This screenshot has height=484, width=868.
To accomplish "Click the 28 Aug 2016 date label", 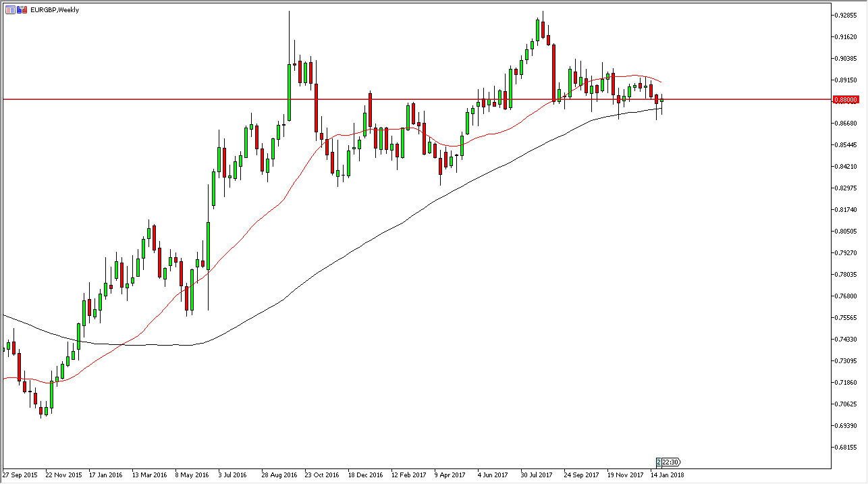I will coord(279,475).
